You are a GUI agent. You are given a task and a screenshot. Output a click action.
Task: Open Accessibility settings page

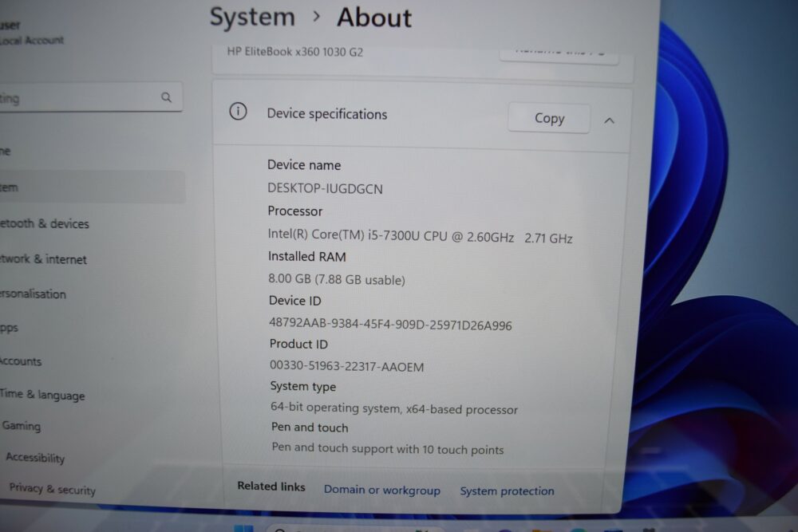(x=35, y=458)
